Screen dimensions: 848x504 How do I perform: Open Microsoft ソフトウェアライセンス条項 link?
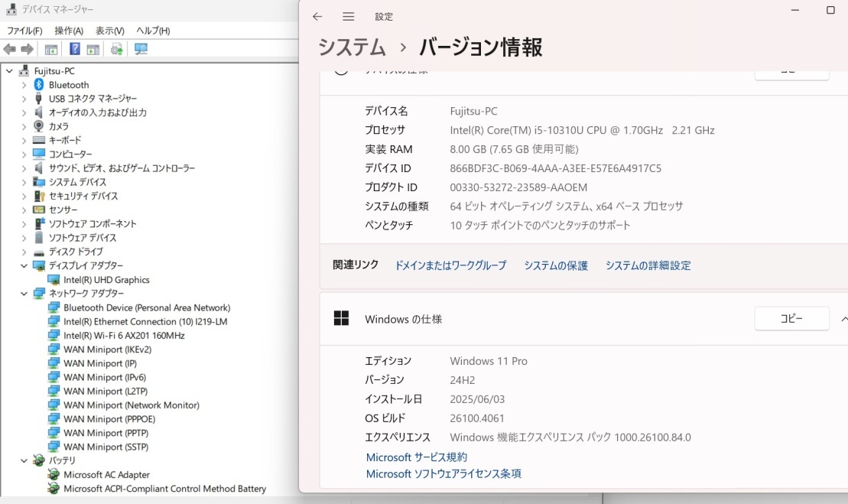[x=443, y=473]
